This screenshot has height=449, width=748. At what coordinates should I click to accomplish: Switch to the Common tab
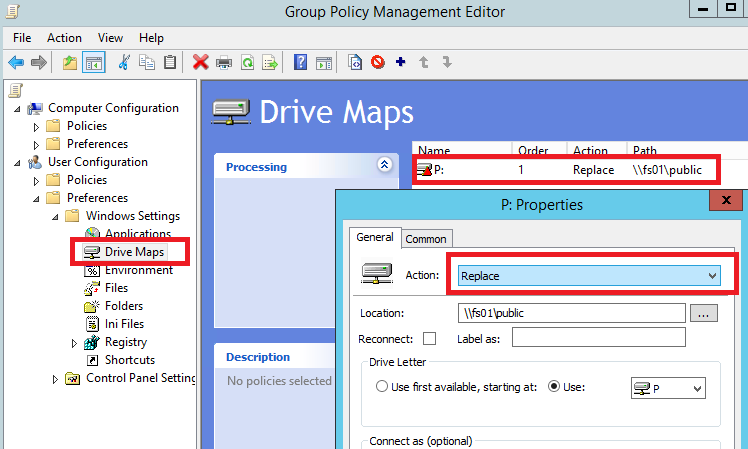(426, 238)
